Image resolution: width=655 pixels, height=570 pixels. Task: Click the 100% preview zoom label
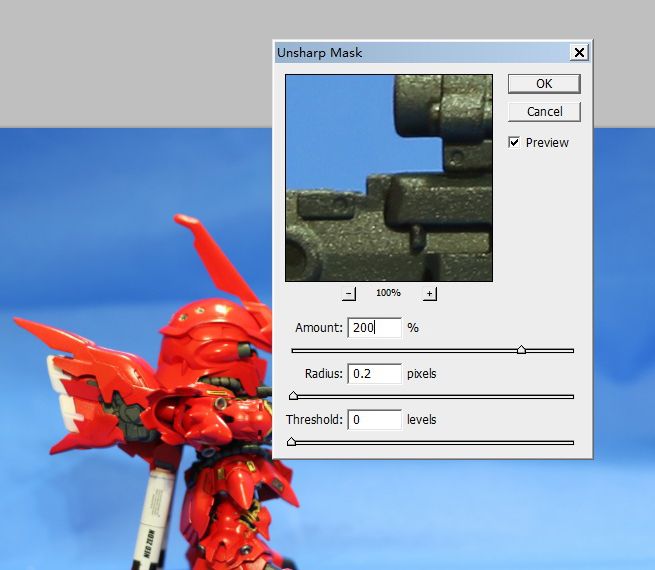pos(388,293)
